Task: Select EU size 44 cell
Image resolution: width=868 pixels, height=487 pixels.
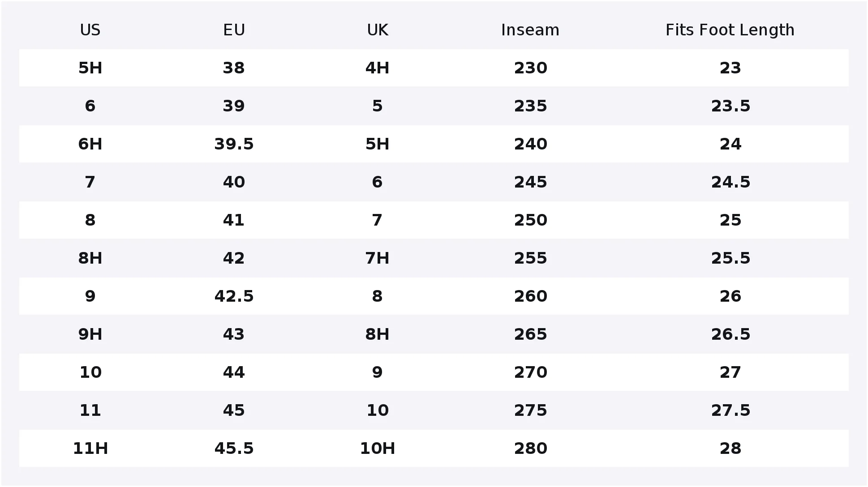Action: (x=234, y=372)
